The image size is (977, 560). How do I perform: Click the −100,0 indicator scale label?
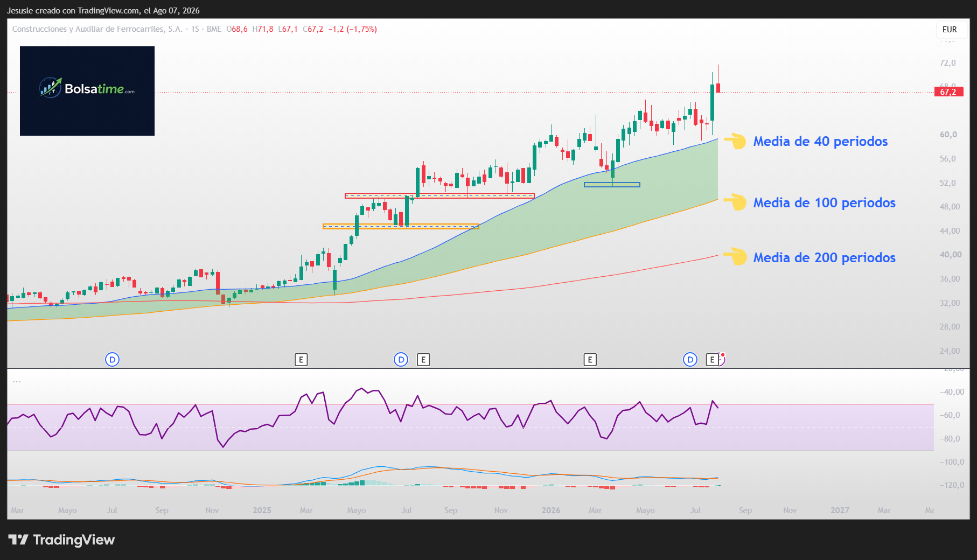click(952, 462)
